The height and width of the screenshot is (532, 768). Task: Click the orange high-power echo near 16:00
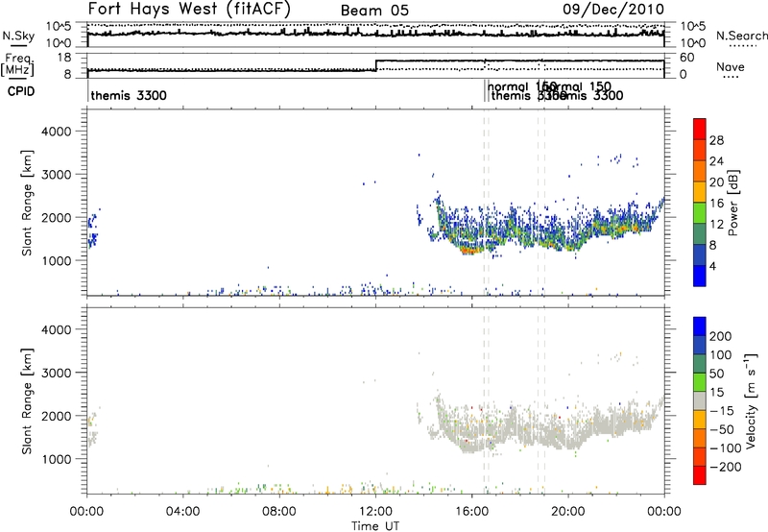pyautogui.click(x=471, y=251)
